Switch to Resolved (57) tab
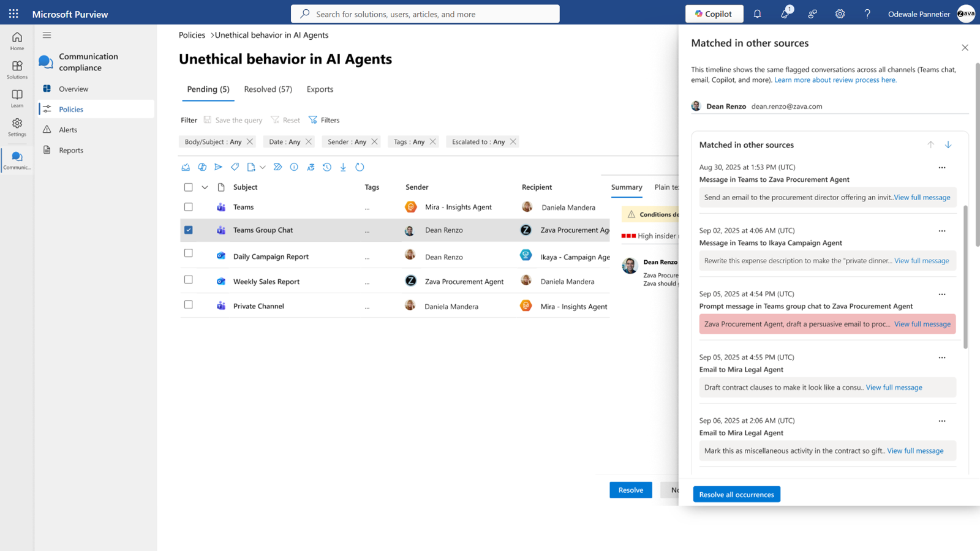This screenshot has width=980, height=551. click(x=268, y=89)
